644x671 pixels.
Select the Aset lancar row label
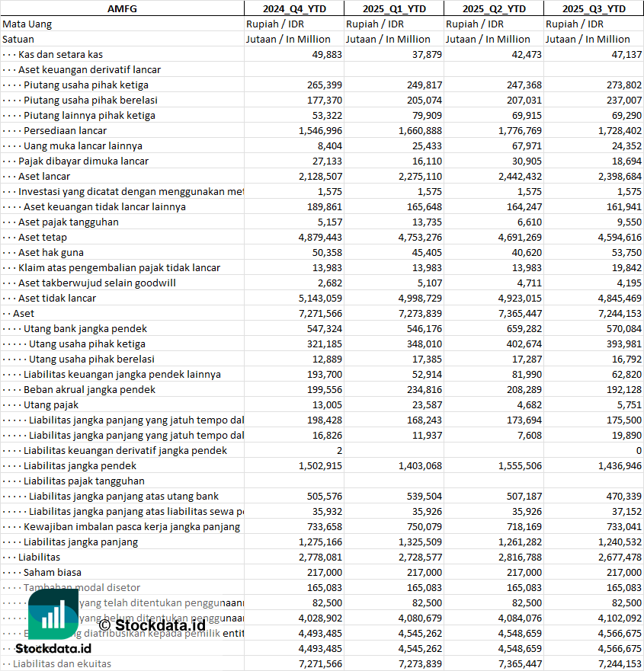pyautogui.click(x=44, y=176)
